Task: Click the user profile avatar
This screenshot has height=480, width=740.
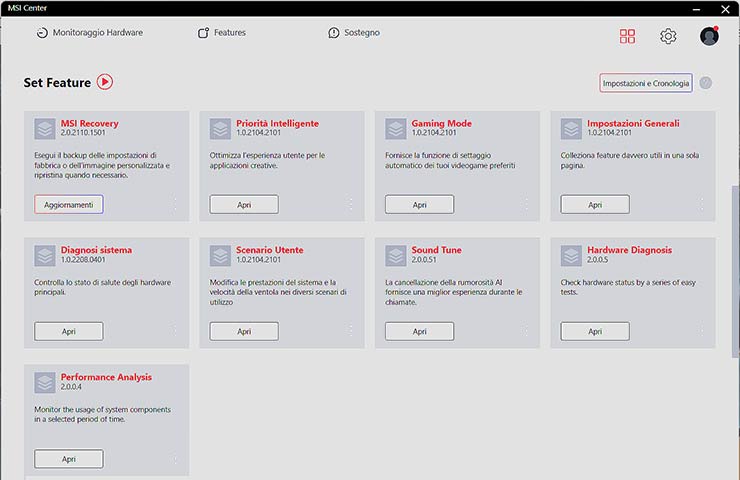Action: [709, 36]
